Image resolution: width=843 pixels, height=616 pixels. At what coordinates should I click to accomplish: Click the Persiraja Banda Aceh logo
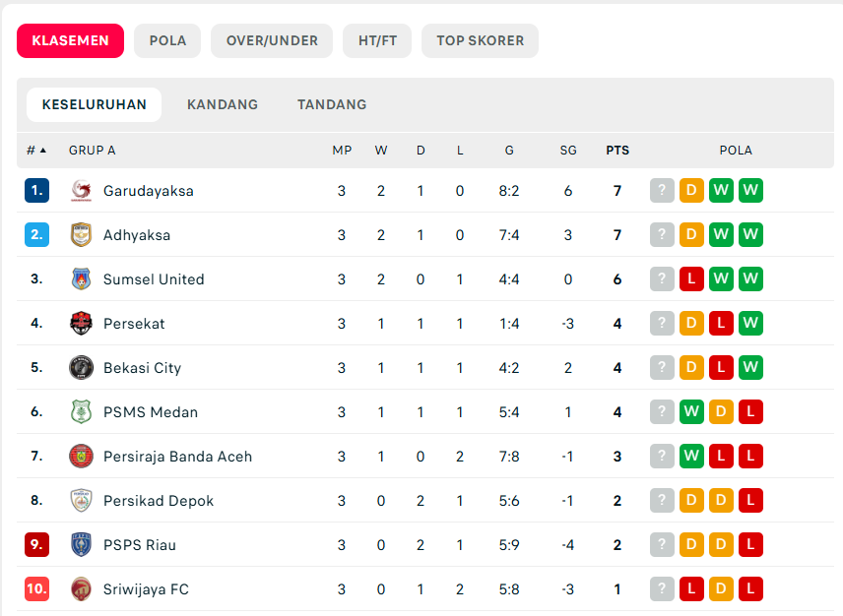click(x=81, y=457)
